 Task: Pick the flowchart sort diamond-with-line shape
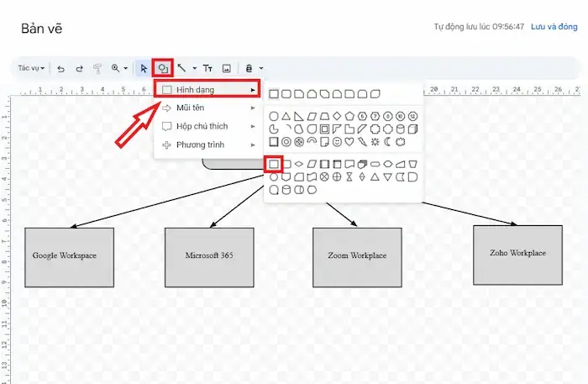tap(362, 177)
